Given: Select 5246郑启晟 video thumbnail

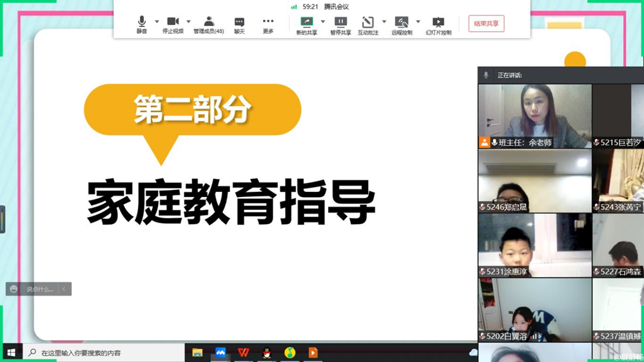Looking at the screenshot, I should pyautogui.click(x=535, y=180).
